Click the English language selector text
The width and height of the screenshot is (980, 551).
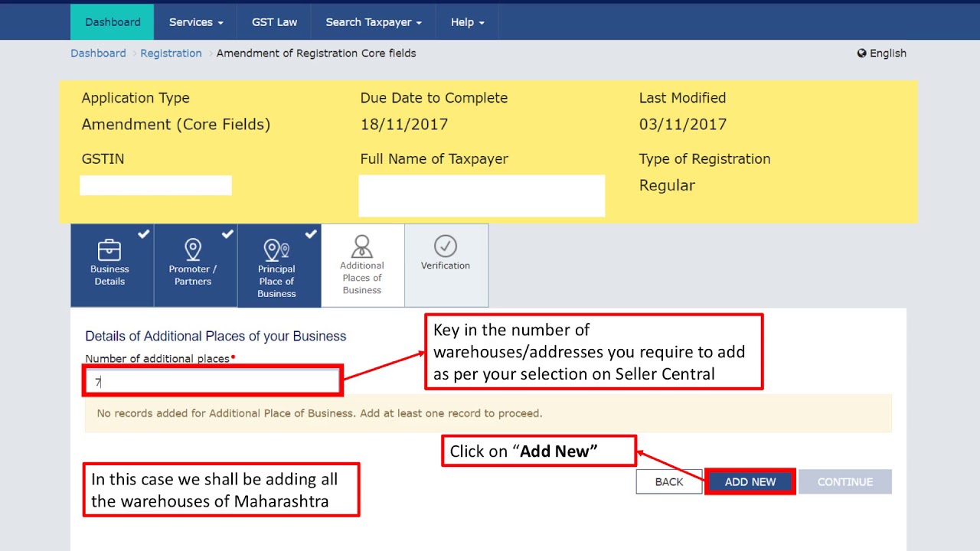tap(887, 54)
